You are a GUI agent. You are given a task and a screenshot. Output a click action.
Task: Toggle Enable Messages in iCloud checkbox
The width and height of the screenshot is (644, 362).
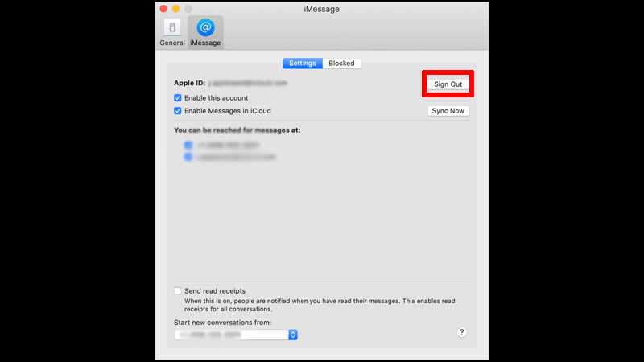177,111
